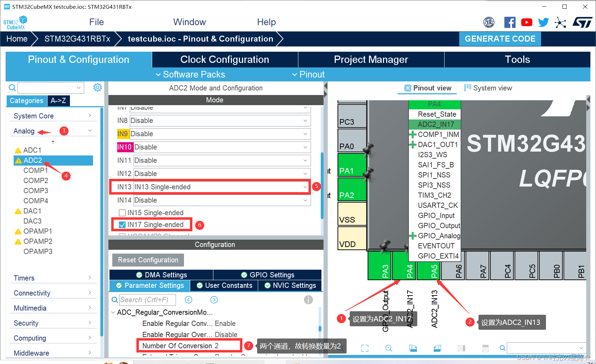
Task: Select the A->Z sorting tab
Action: click(x=58, y=101)
